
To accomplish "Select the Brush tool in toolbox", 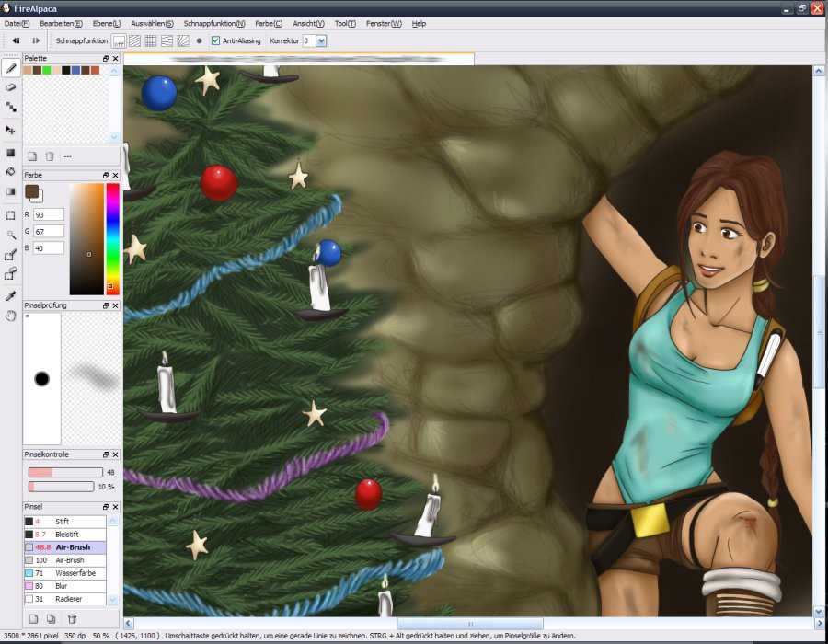I will 10,69.
